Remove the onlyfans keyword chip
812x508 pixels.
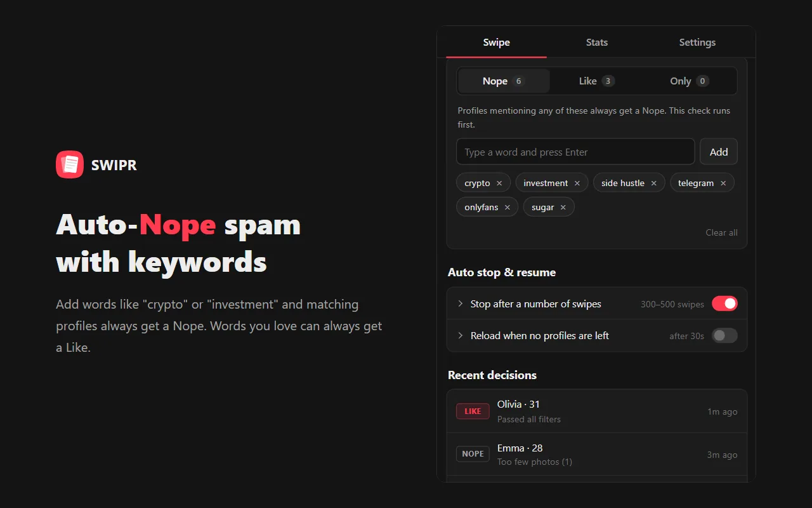pos(507,207)
